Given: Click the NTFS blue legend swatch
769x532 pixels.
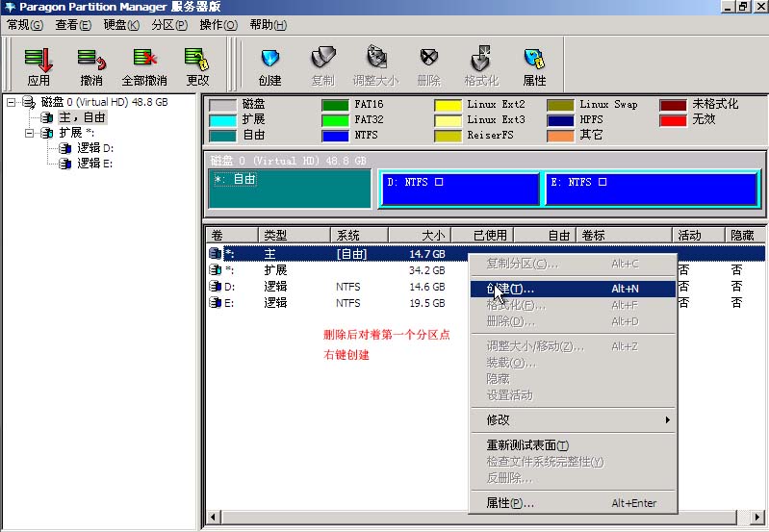Looking at the screenshot, I should tap(335, 136).
